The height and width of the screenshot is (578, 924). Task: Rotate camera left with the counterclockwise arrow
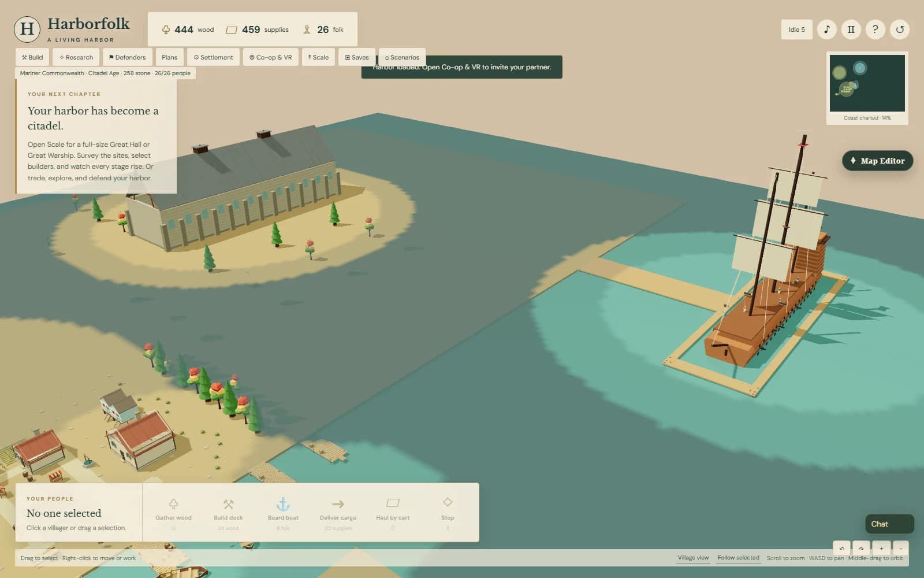[x=842, y=549]
